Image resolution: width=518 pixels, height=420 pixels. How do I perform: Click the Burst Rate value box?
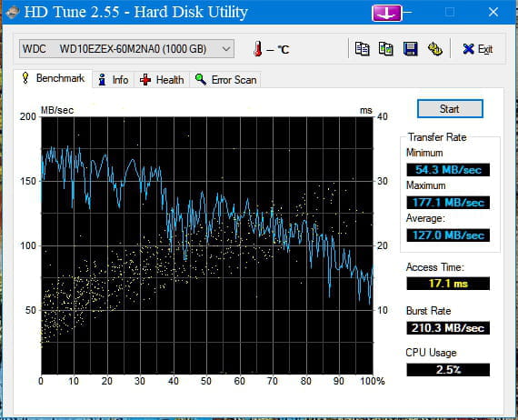(x=448, y=328)
